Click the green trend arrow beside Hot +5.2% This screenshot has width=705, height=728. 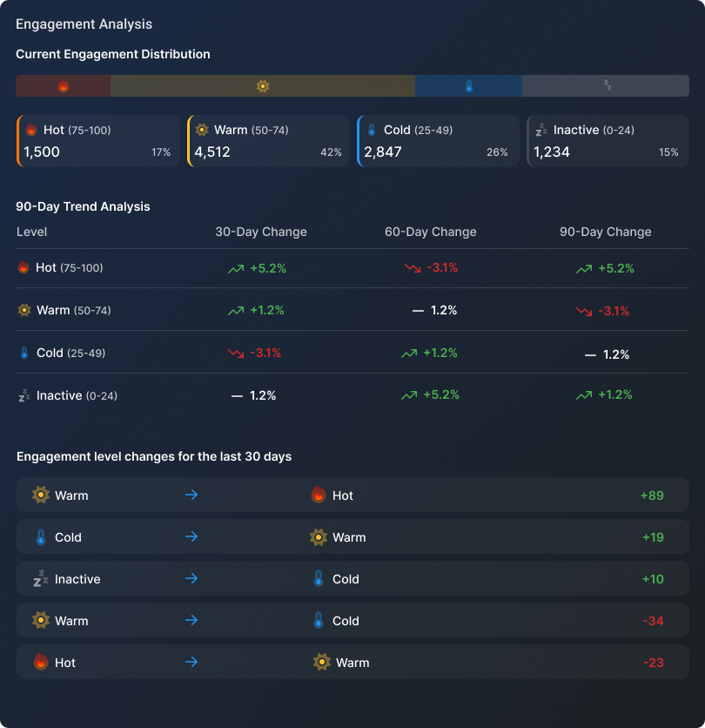pyautogui.click(x=234, y=268)
